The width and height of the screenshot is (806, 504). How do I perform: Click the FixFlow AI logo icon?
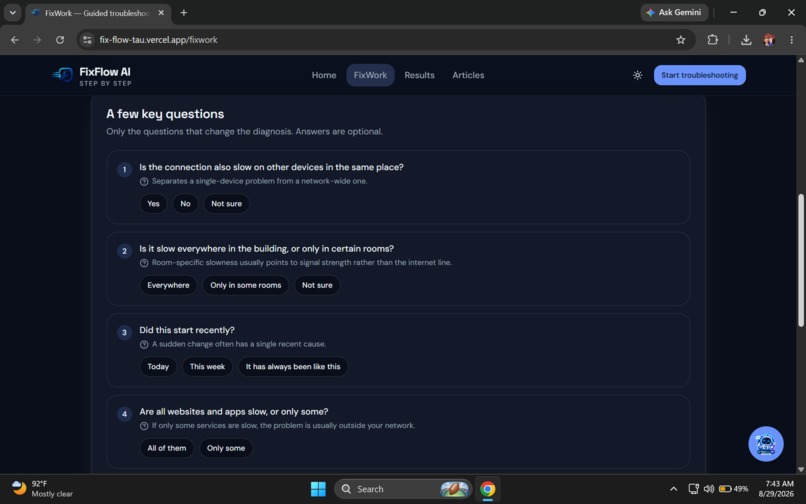coord(63,75)
